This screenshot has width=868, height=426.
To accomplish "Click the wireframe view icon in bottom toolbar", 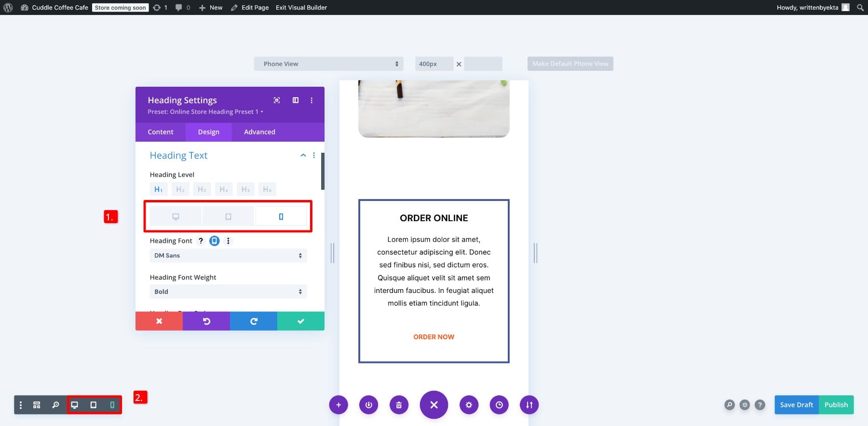I will (37, 405).
